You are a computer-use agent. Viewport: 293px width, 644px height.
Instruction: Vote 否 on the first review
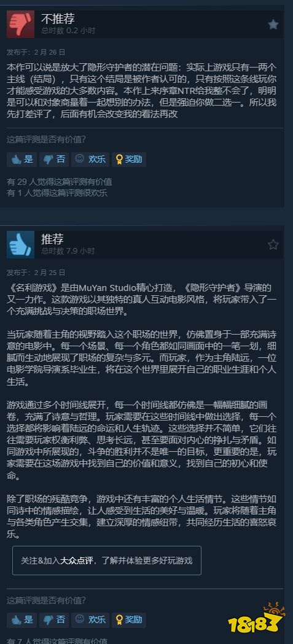pyautogui.click(x=54, y=160)
